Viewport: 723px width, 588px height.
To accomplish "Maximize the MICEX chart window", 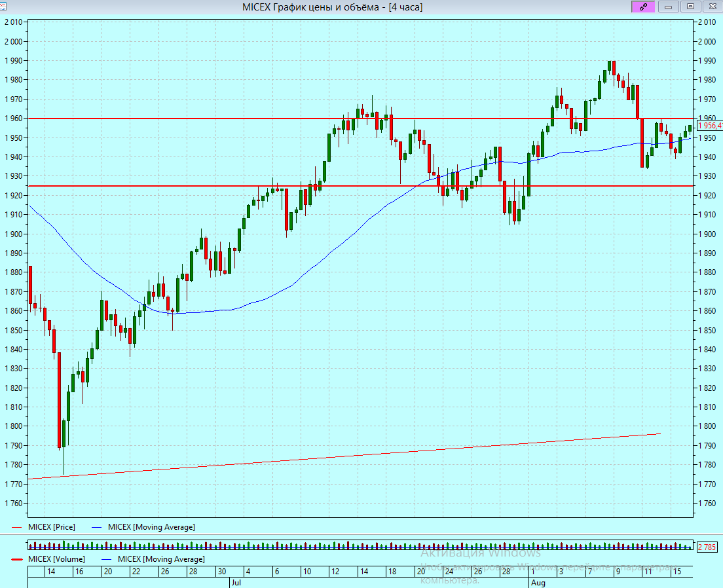I will 690,7.
